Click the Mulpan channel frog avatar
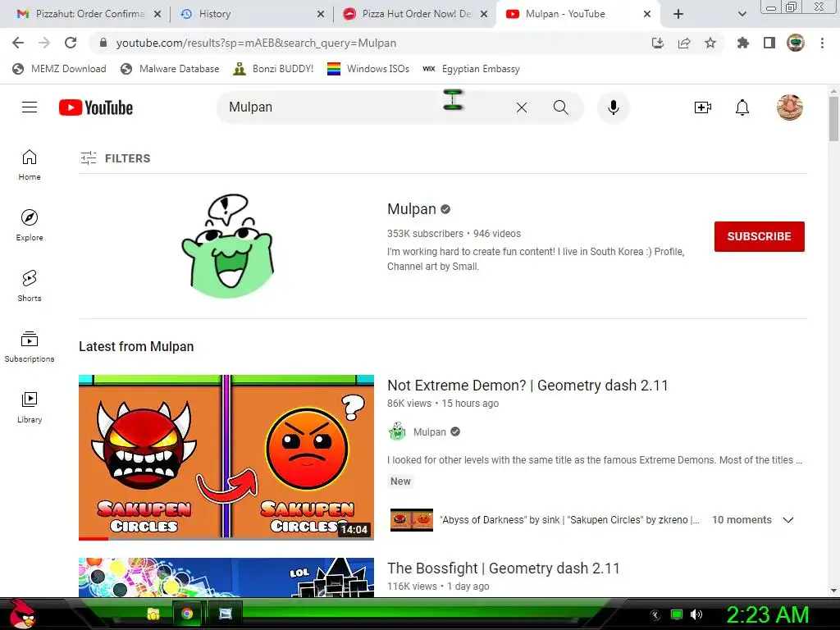 [228, 246]
